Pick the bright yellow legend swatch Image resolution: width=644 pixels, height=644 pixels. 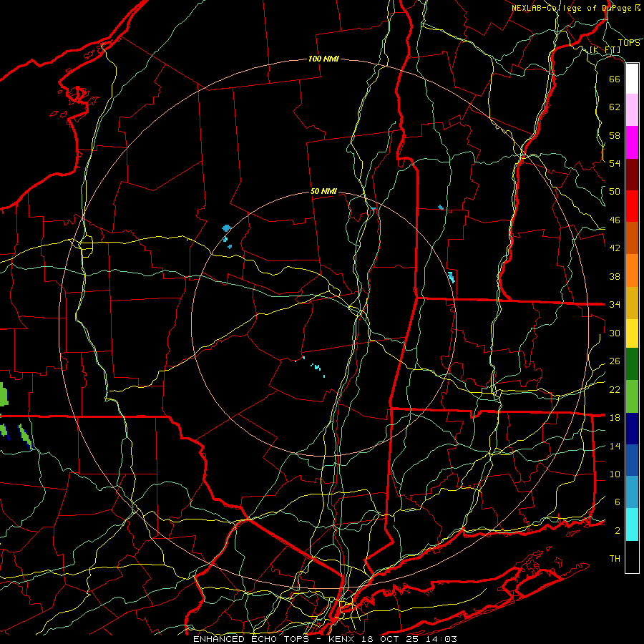632,333
